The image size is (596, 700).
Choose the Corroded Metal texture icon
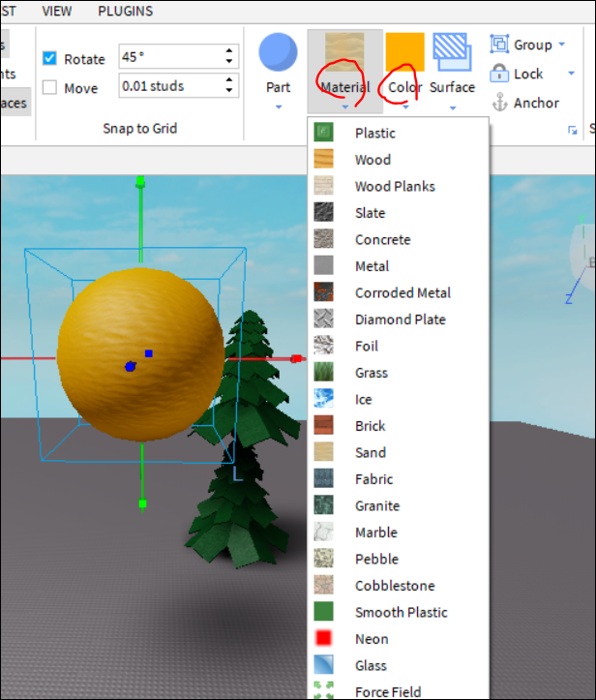(323, 292)
